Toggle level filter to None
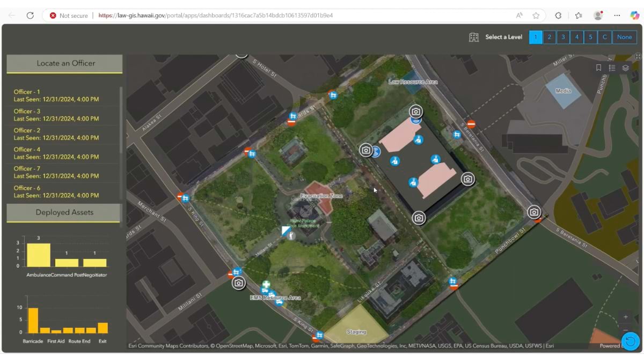 pos(624,37)
